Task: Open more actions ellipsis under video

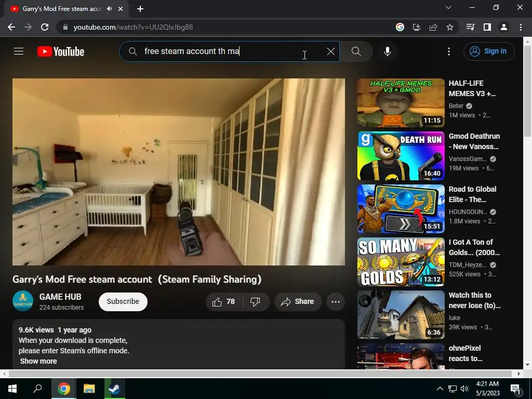Action: (x=336, y=302)
